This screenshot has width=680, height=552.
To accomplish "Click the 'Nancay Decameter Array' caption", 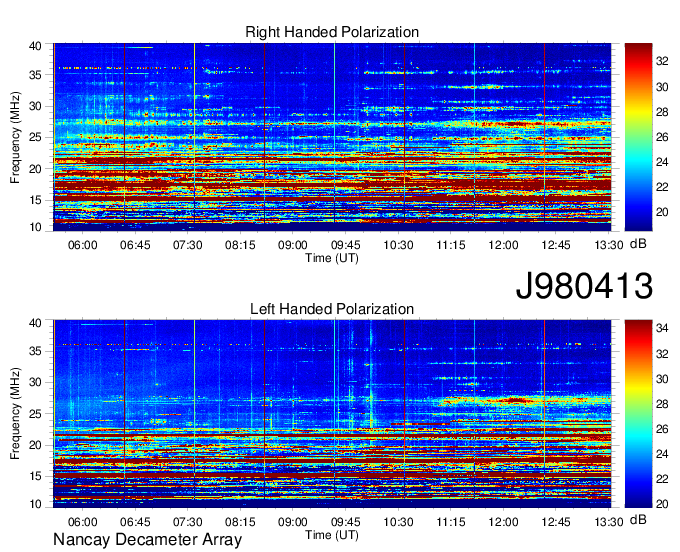I will 147,540.
